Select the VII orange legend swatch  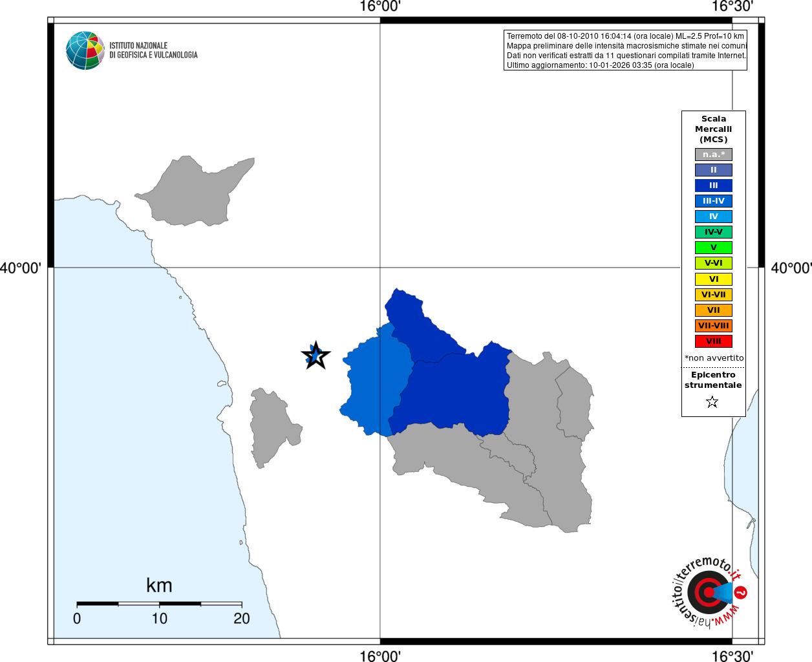click(x=714, y=310)
